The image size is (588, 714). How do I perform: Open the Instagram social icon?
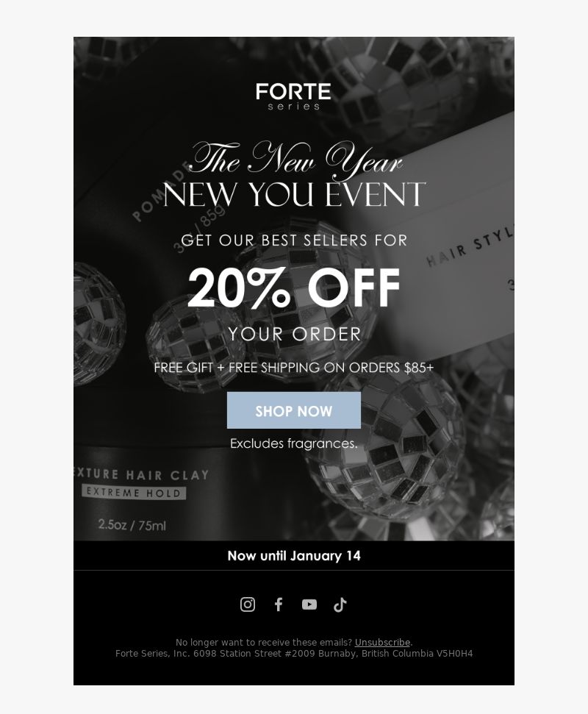[x=248, y=604]
